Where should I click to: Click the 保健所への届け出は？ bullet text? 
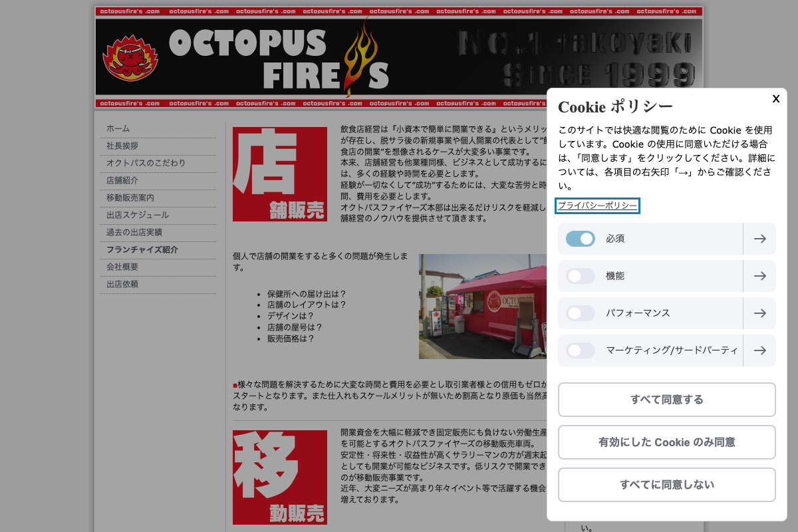(307, 294)
